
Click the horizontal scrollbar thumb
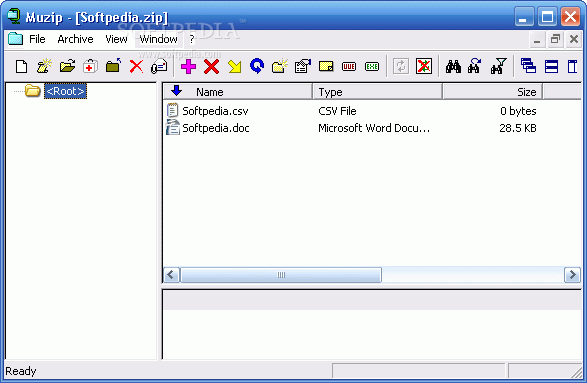coord(281,275)
